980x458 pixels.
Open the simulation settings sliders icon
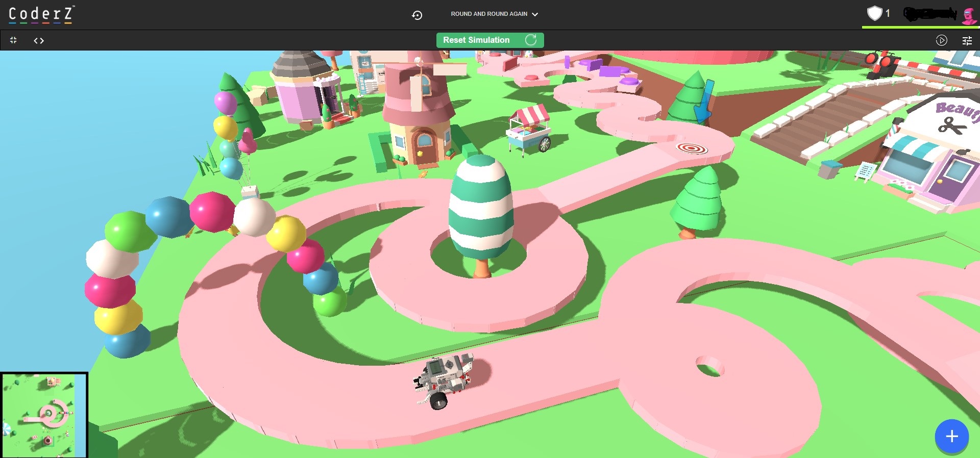pyautogui.click(x=967, y=41)
